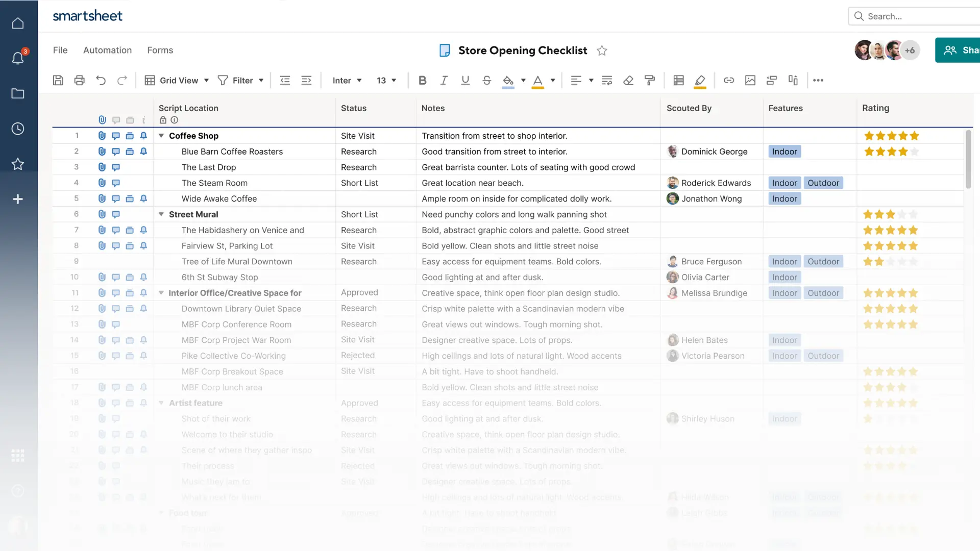The height and width of the screenshot is (551, 980).
Task: Open the Filter dropdown
Action: point(240,80)
